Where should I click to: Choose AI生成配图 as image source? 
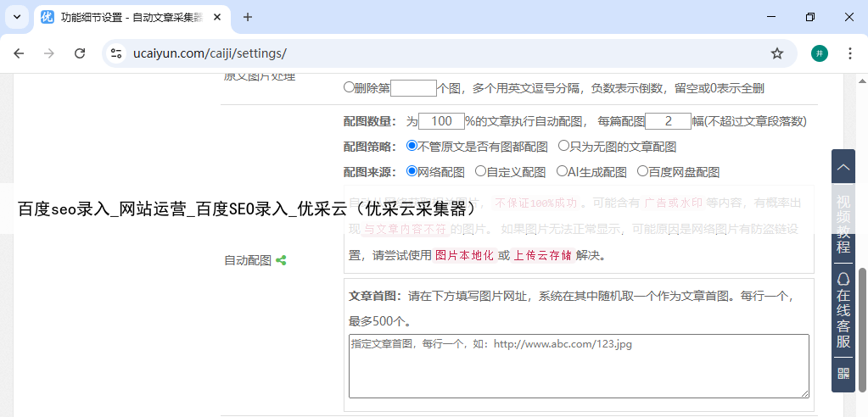click(x=562, y=172)
